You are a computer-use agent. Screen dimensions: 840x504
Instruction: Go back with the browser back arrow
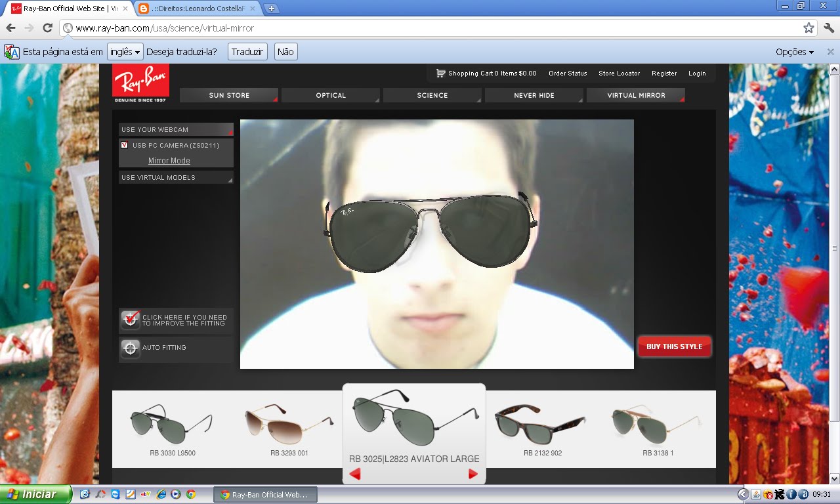tap(10, 28)
